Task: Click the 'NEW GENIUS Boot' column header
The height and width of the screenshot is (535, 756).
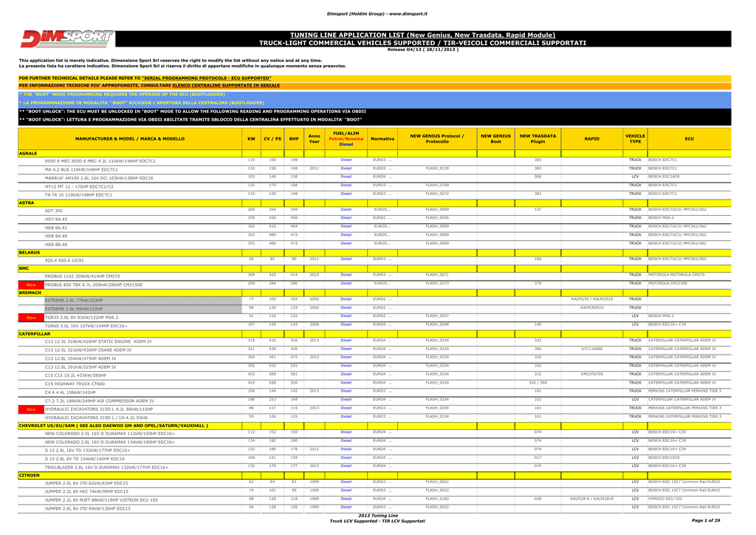Action: (495, 139)
